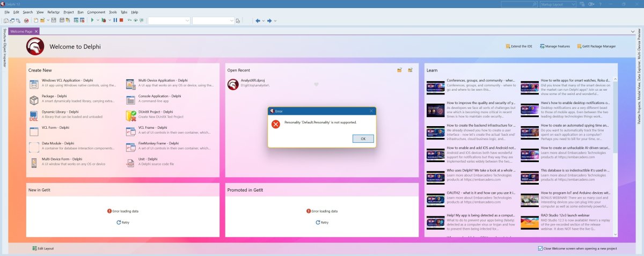The height and width of the screenshot is (256, 644).
Task: Open the Tools menu
Action: tap(113, 12)
